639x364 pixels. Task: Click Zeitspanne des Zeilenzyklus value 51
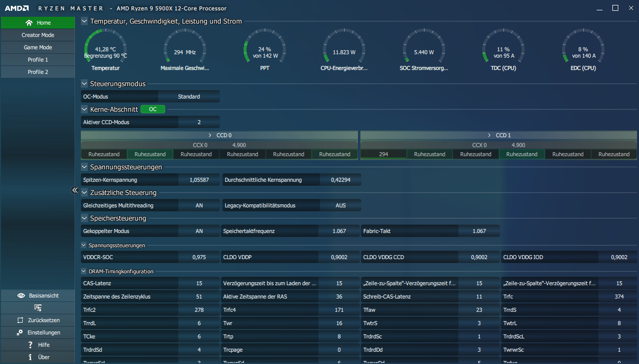click(x=199, y=297)
